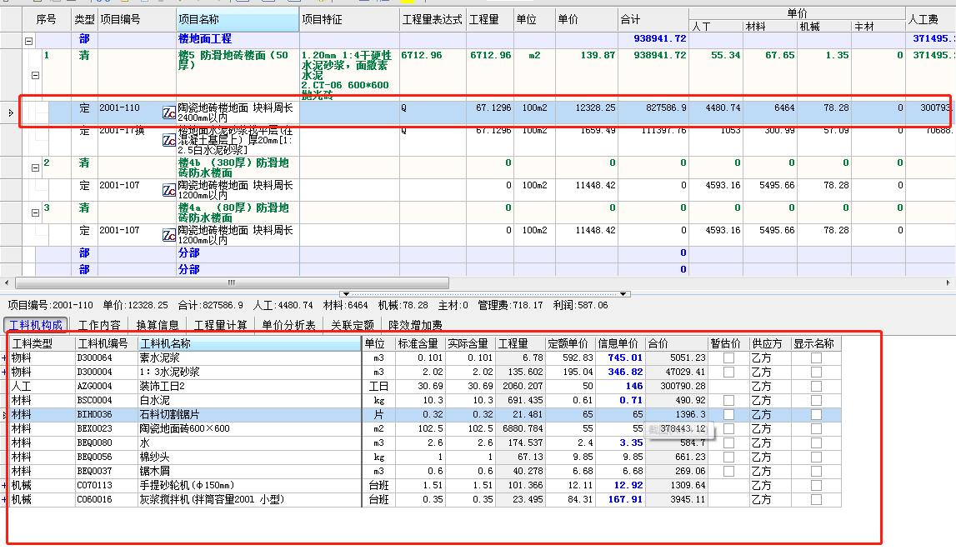Tick 暂估价 checkbox for 1:3水泥砂浆
This screenshot has height=560, width=956.
pos(728,372)
